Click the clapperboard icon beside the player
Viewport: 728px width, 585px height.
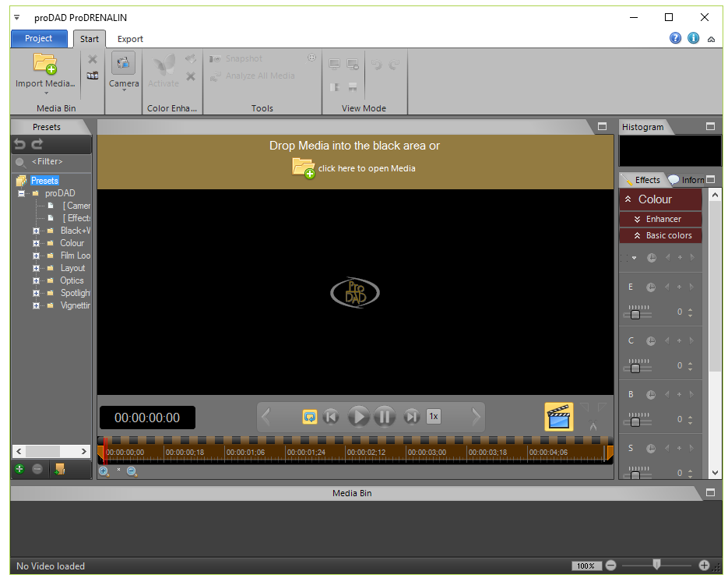[559, 417]
